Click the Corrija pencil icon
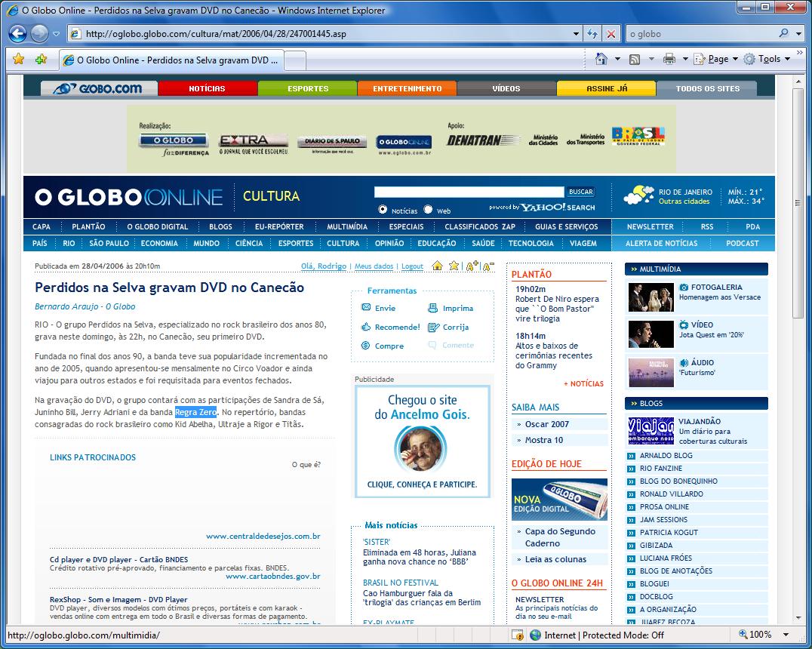The height and width of the screenshot is (649, 812). click(x=433, y=328)
